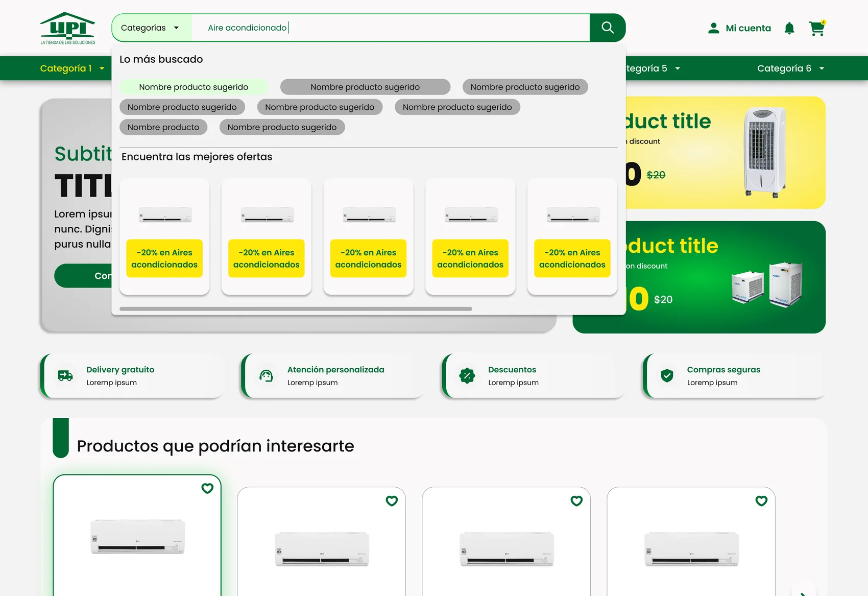Click the magnifying glass search button
This screenshot has height=596, width=868.
pos(607,28)
